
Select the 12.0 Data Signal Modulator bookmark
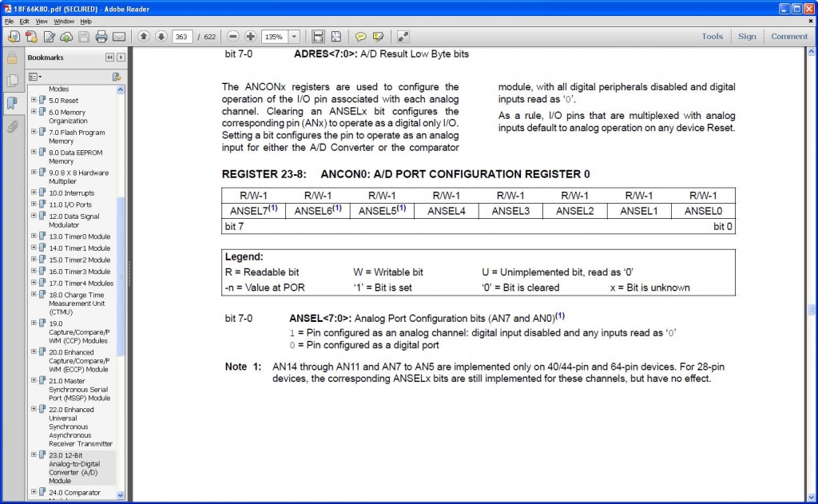[x=74, y=220]
